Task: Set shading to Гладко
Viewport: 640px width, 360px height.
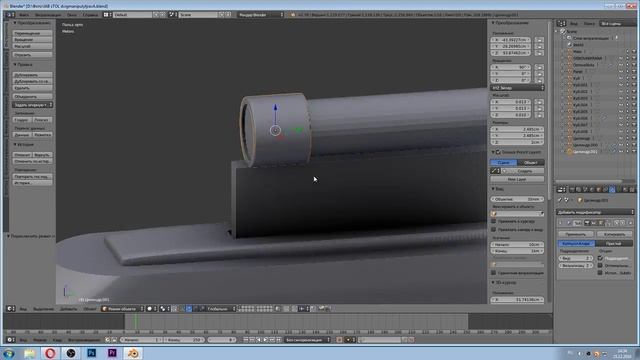Action: [x=22, y=120]
